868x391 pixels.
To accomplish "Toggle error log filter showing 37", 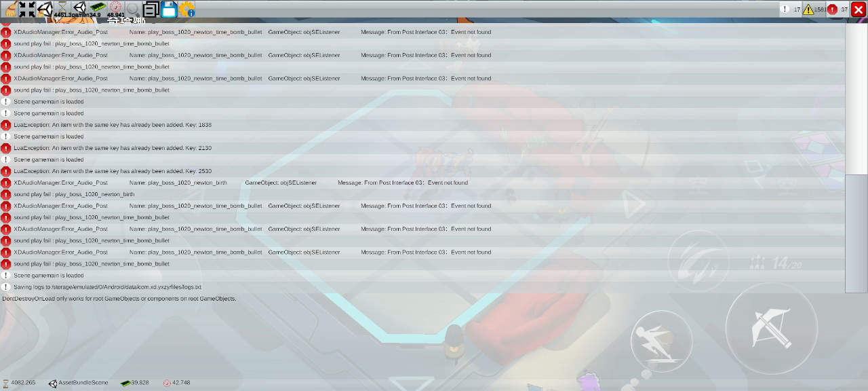I will pos(837,10).
